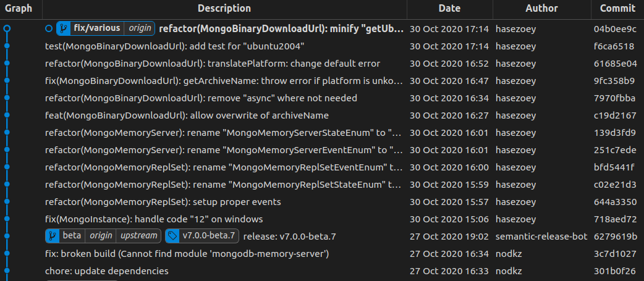Click the upstream remote label on beta

[x=139, y=236]
